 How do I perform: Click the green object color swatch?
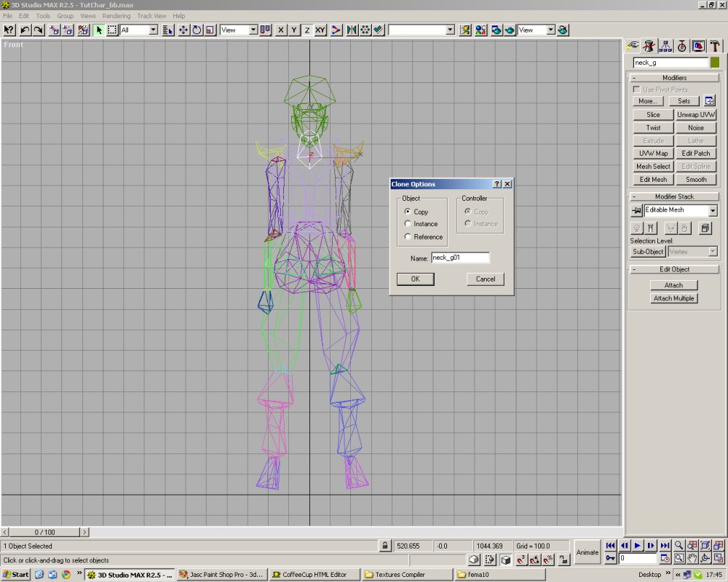point(715,62)
